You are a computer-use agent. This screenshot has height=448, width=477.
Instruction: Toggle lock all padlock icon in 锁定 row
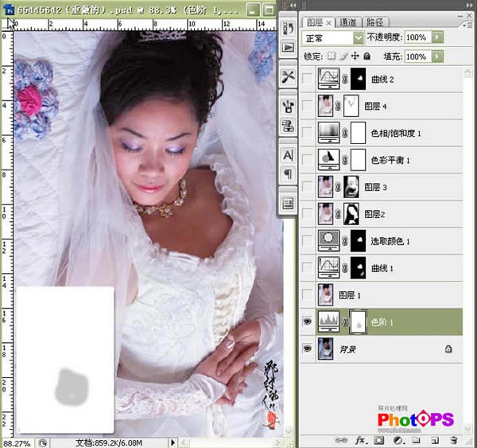pyautogui.click(x=366, y=57)
